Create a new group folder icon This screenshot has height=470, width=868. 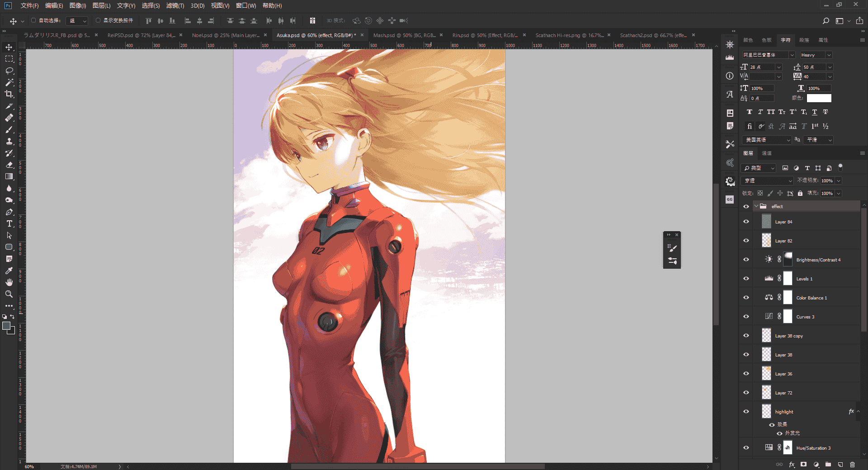(828, 465)
